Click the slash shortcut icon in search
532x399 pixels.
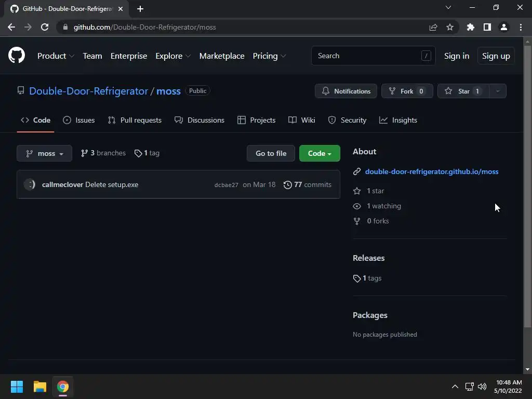point(426,56)
